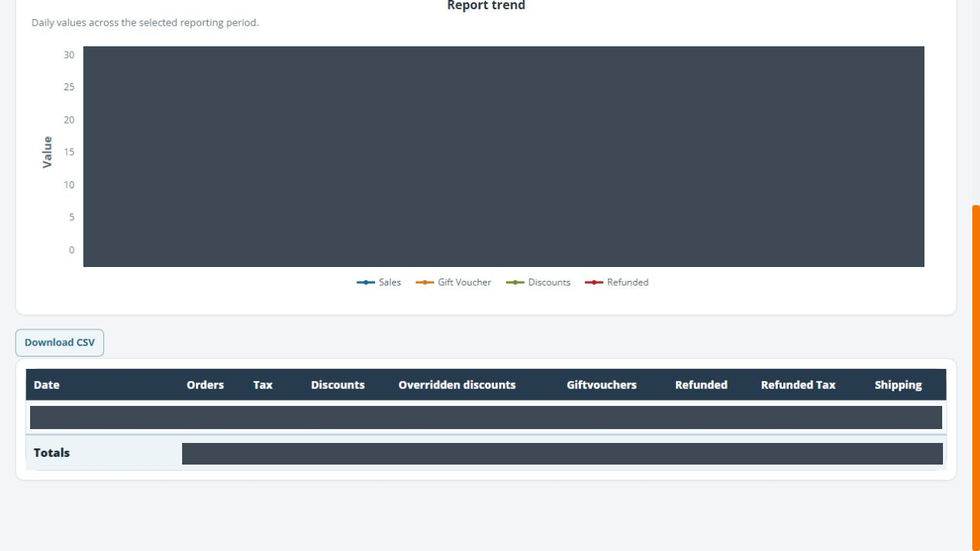Click the daily values description text

point(145,23)
